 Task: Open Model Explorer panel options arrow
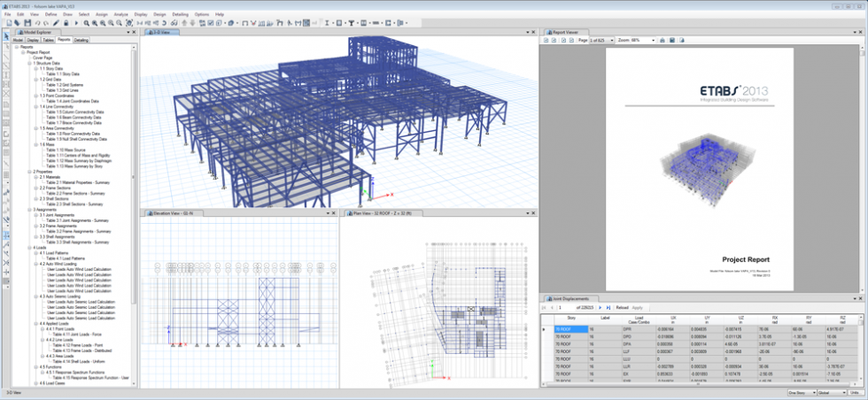[x=128, y=33]
